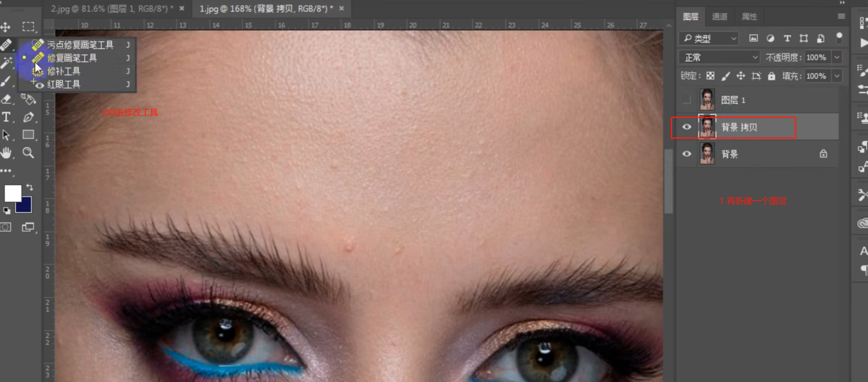Select the Rectangular Marquee tool
868x382 pixels.
pyautogui.click(x=28, y=27)
